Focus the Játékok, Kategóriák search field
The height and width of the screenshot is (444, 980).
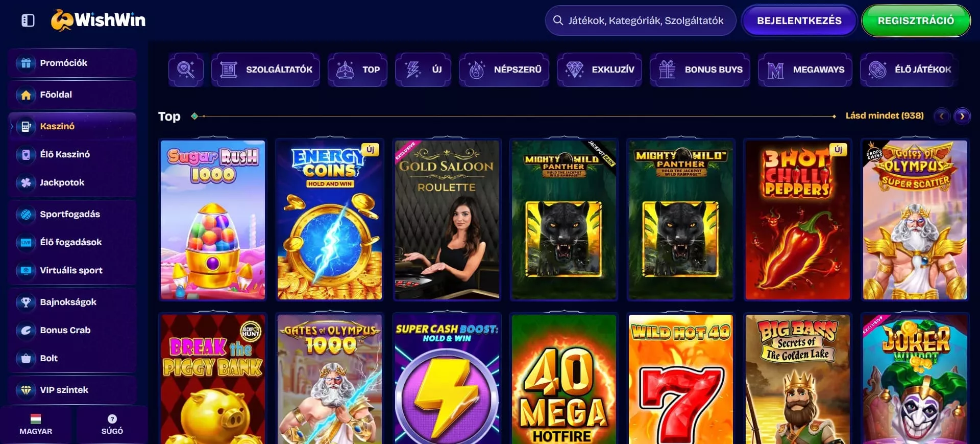click(x=641, y=20)
